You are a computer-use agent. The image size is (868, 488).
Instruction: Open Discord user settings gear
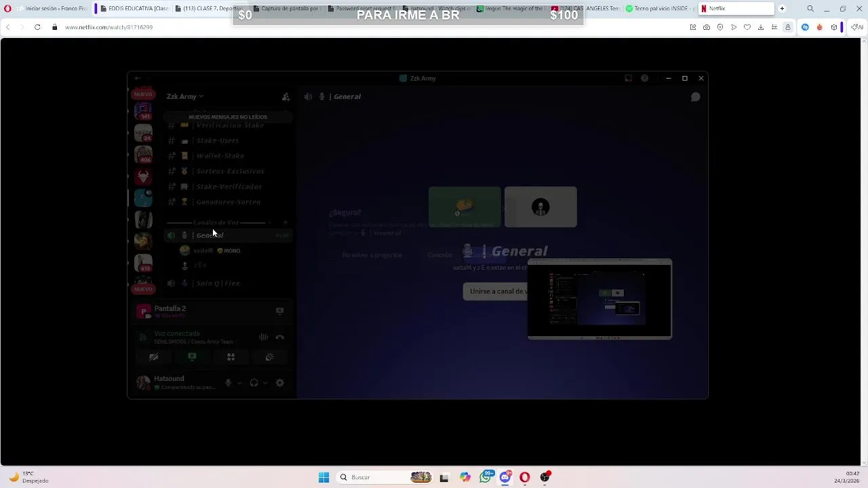click(x=279, y=383)
